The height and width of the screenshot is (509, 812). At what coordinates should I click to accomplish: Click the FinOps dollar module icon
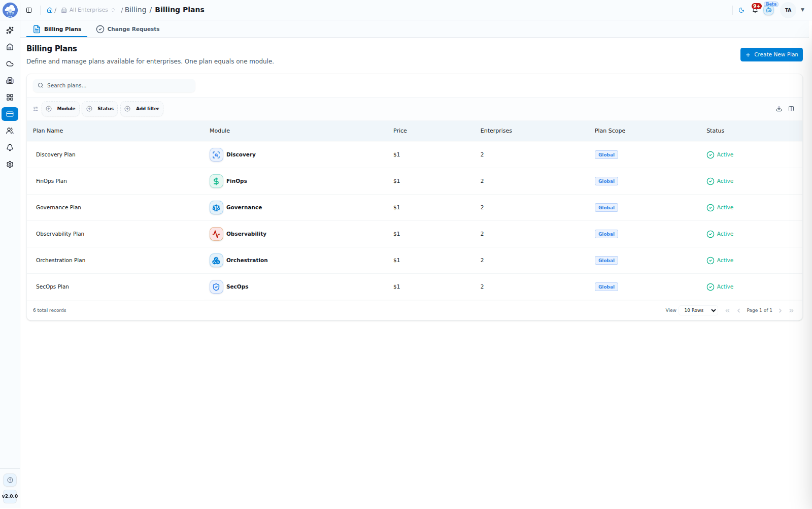click(x=216, y=181)
